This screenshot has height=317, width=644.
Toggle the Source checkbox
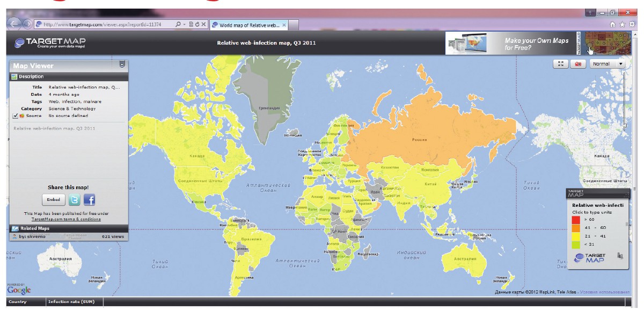pos(16,116)
